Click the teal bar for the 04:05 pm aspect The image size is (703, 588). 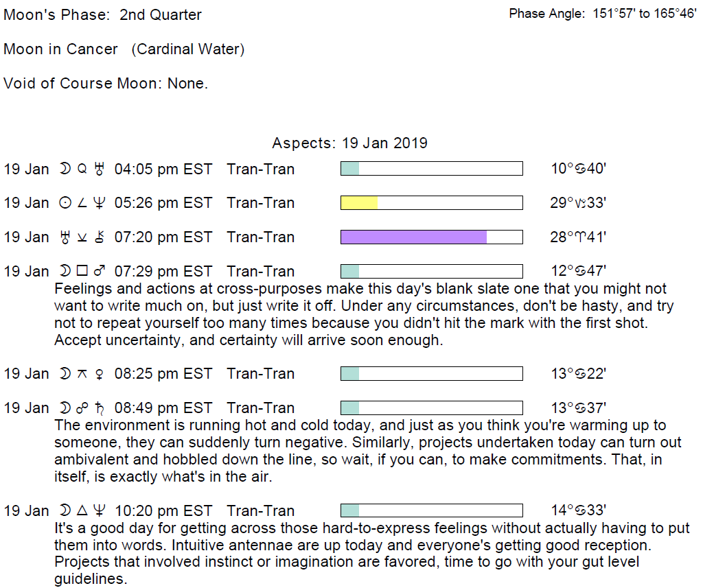point(350,169)
